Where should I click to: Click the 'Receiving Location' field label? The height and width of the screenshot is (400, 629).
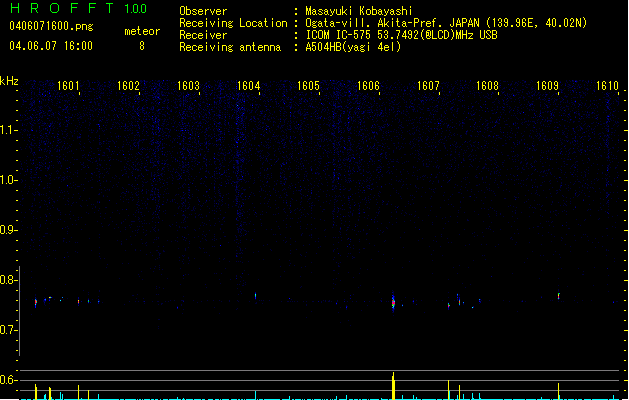pos(233,23)
